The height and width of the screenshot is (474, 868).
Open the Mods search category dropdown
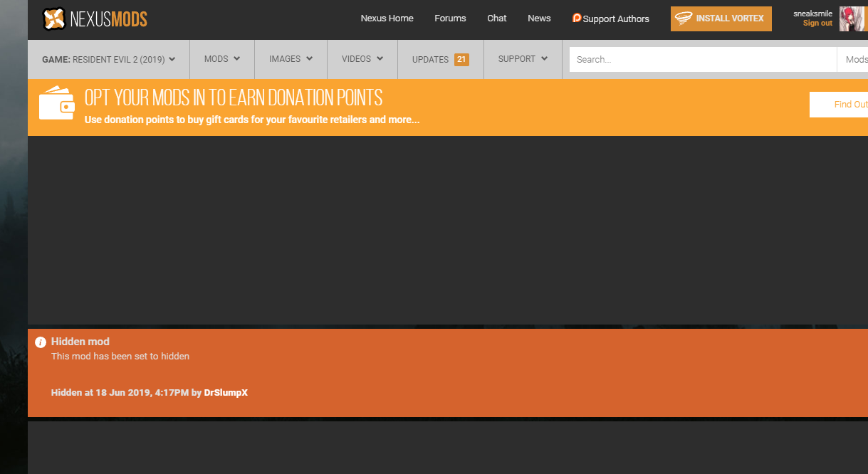(853, 60)
